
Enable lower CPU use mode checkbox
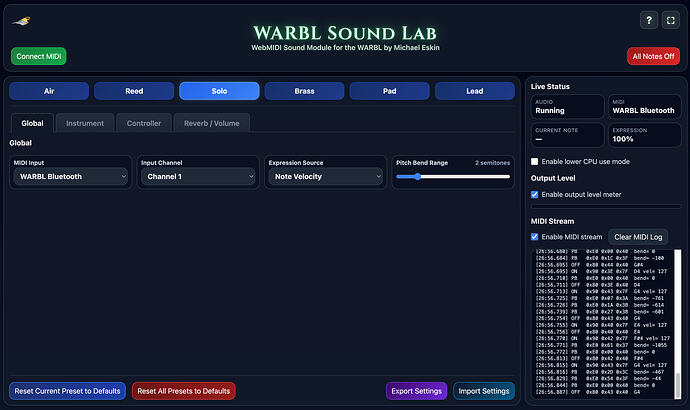(x=534, y=161)
